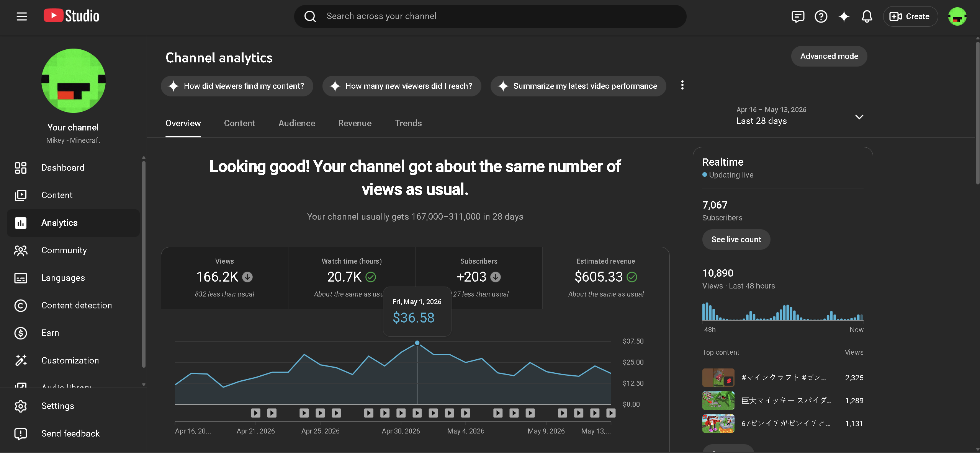This screenshot has height=453, width=980.
Task: Open the Help question mark icon
Action: [x=821, y=16]
